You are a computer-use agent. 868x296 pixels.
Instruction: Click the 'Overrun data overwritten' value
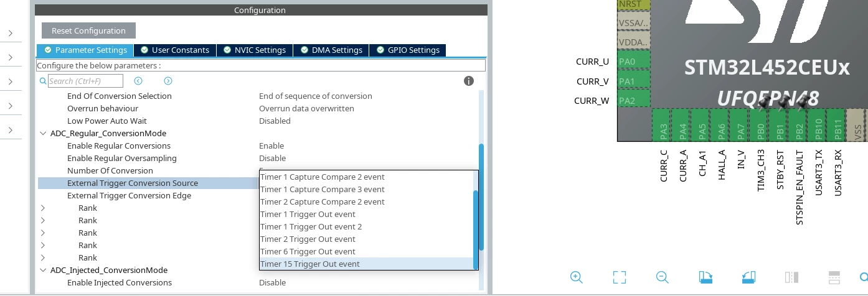(x=306, y=108)
